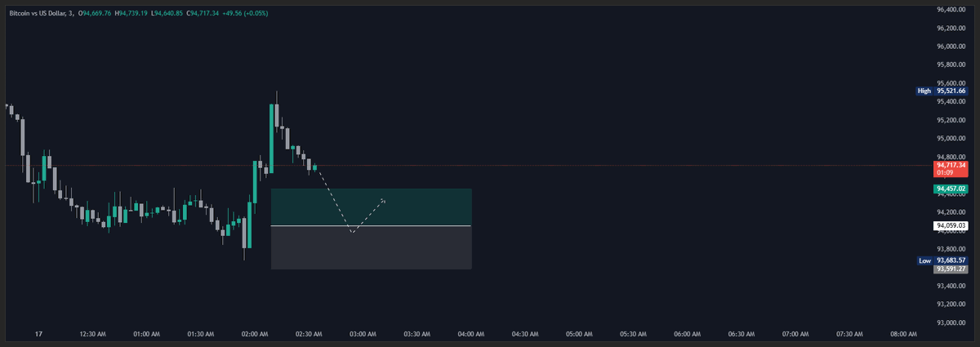Select the Low 93,683.57 price label
Viewport: 980px width, 347px height.
coord(942,260)
